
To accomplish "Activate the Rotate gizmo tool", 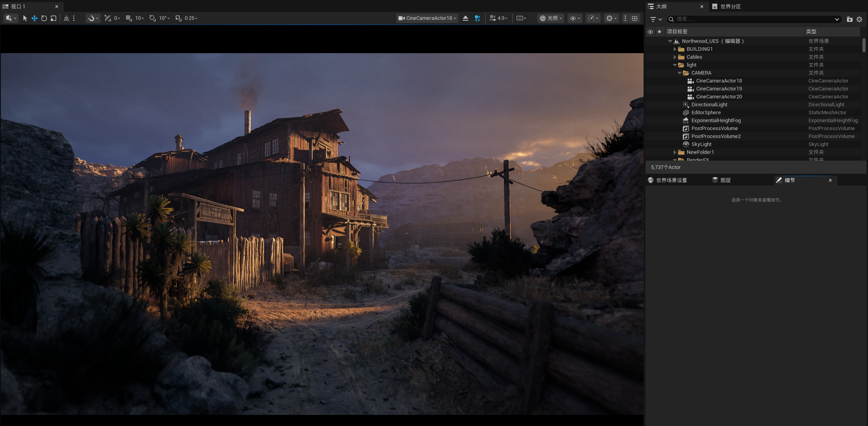I will point(44,18).
